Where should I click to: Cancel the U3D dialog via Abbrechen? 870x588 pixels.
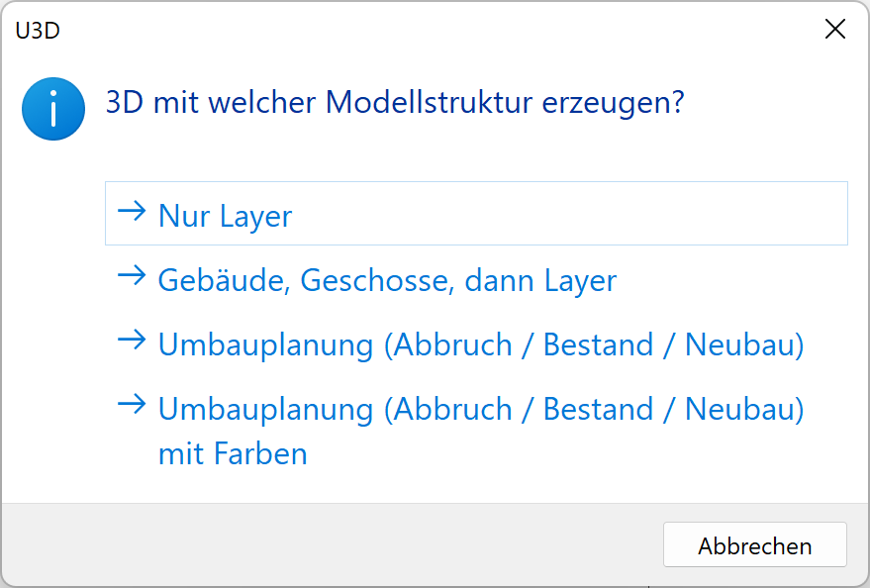pos(754,544)
